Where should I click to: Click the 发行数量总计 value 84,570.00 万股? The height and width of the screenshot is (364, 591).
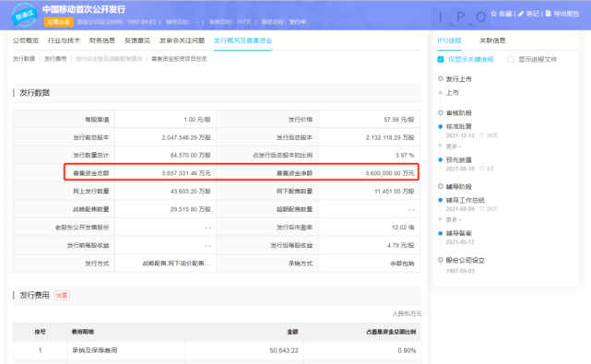190,155
